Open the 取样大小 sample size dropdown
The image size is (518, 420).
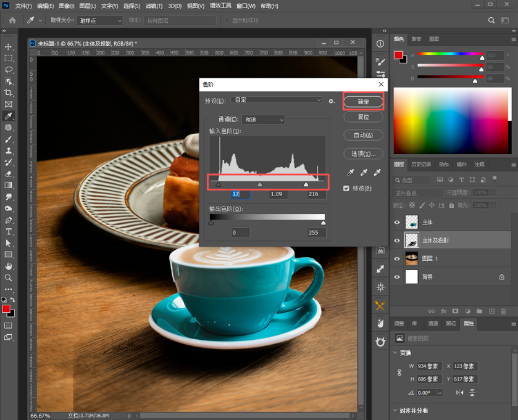[99, 20]
